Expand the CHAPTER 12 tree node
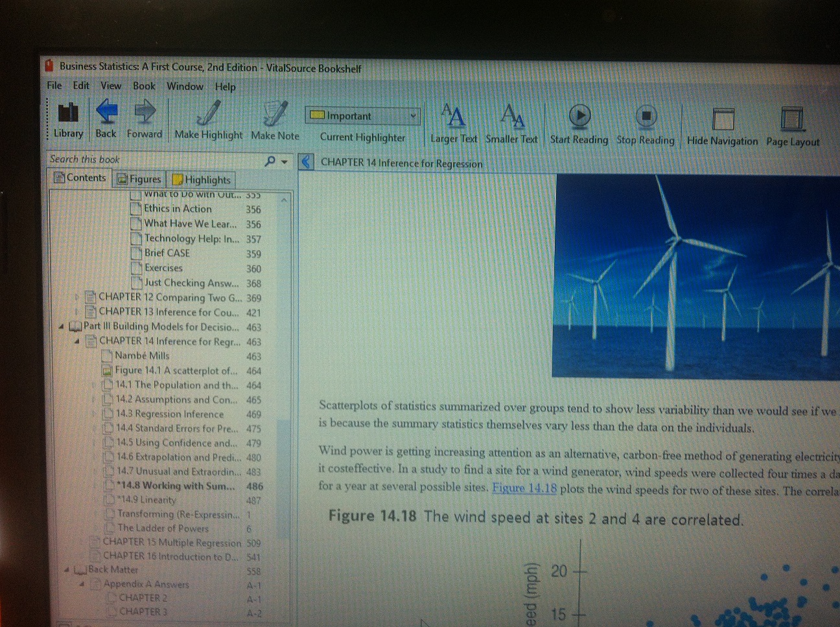The width and height of the screenshot is (840, 627). pyautogui.click(x=77, y=298)
